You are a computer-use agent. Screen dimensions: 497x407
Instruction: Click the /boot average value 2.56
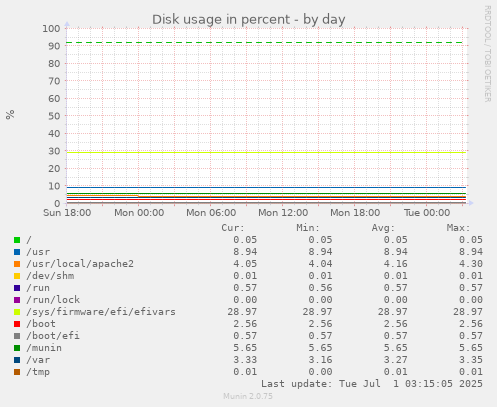(x=395, y=324)
